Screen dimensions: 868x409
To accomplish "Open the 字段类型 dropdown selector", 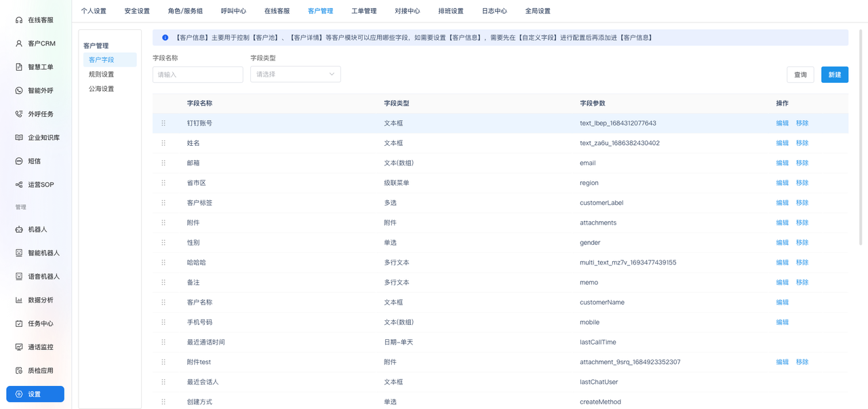I will tap(296, 75).
